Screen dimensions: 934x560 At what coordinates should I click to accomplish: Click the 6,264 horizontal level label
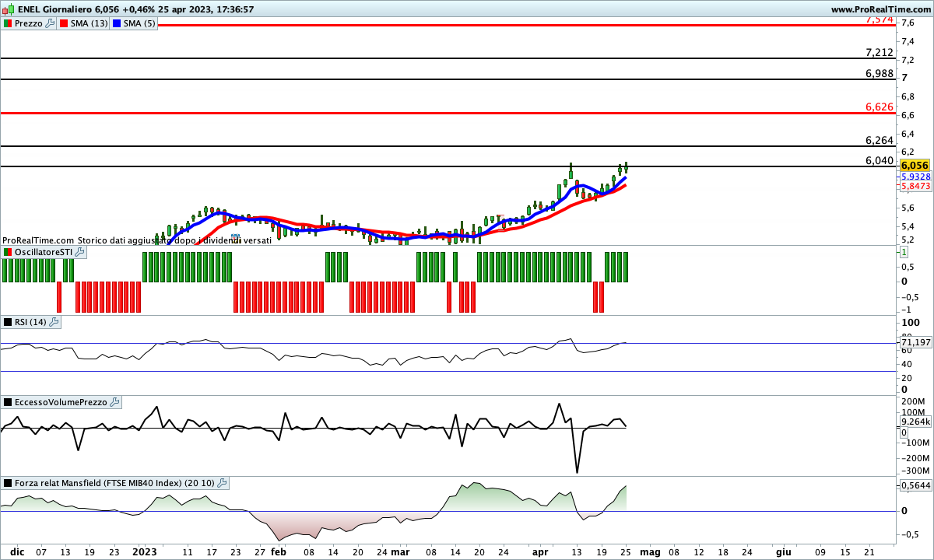879,140
